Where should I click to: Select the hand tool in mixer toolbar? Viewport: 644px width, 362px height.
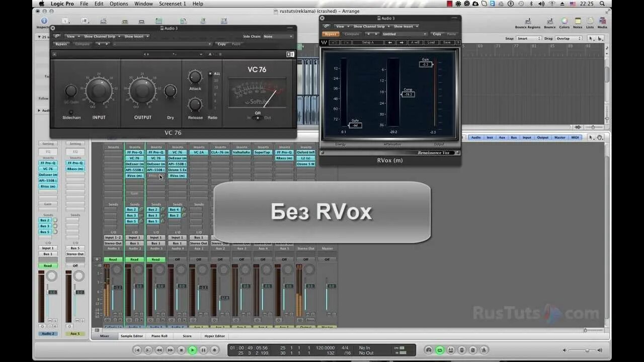(x=601, y=137)
